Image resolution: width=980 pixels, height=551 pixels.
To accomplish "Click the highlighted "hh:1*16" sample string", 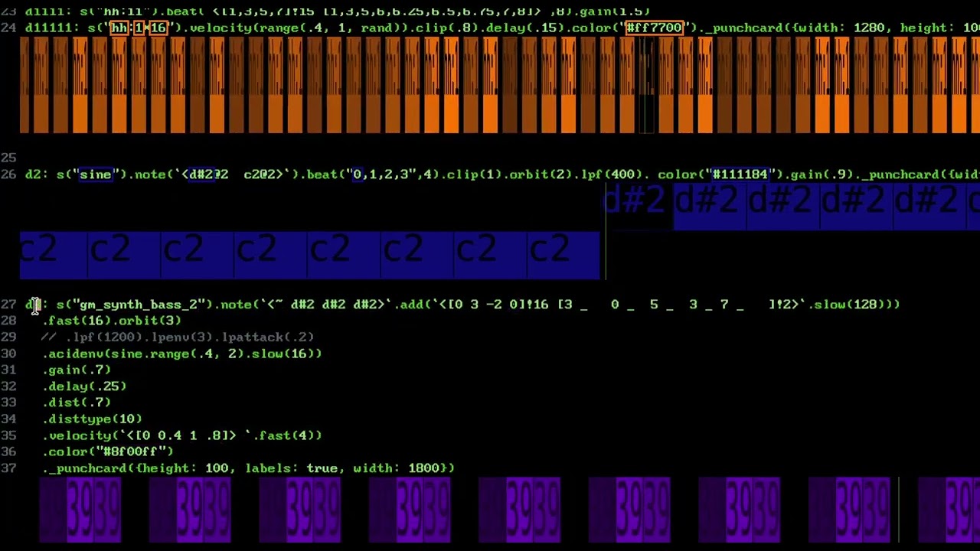I will tap(138, 28).
